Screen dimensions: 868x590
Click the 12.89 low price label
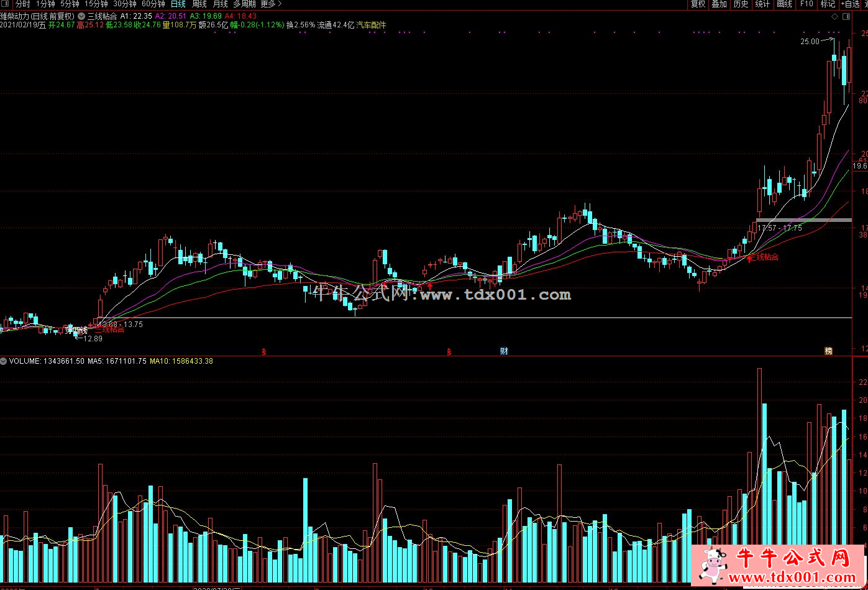coord(93,338)
